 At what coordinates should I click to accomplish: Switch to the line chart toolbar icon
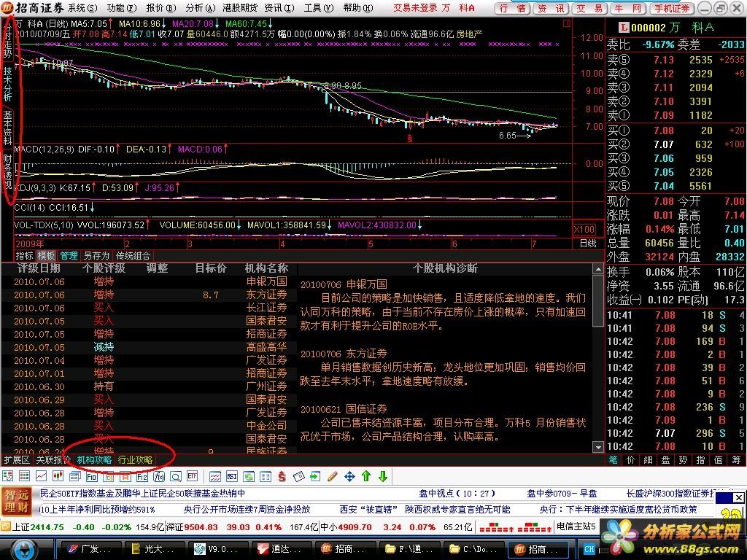pos(42,476)
